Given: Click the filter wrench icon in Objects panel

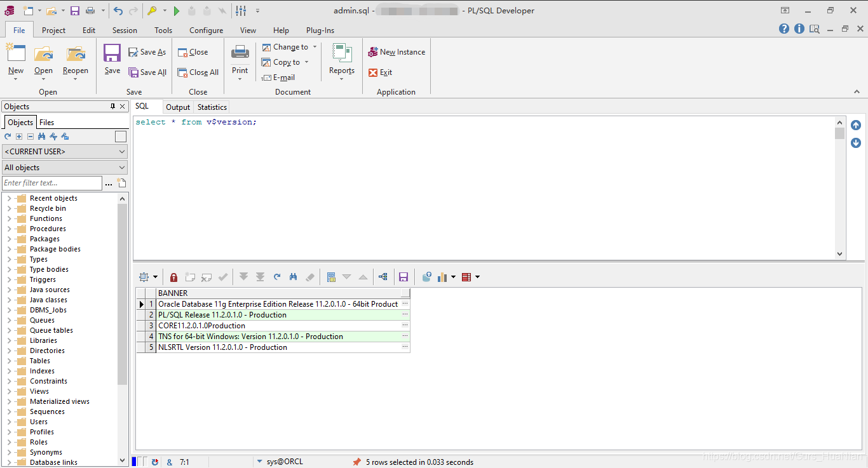Looking at the screenshot, I should pos(53,137).
